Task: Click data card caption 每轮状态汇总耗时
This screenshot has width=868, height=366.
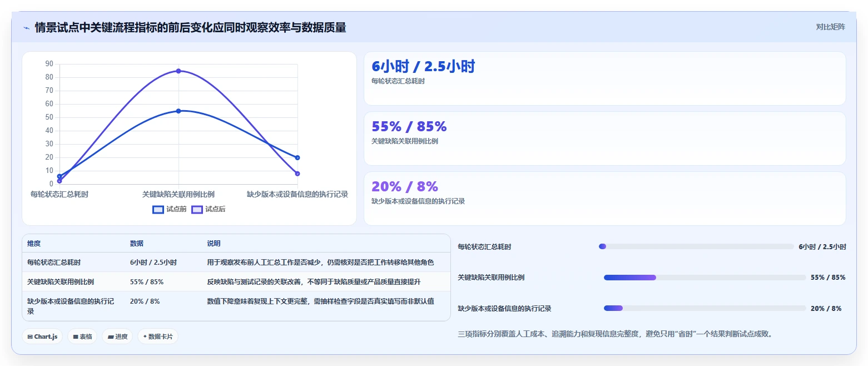Action: coord(398,81)
